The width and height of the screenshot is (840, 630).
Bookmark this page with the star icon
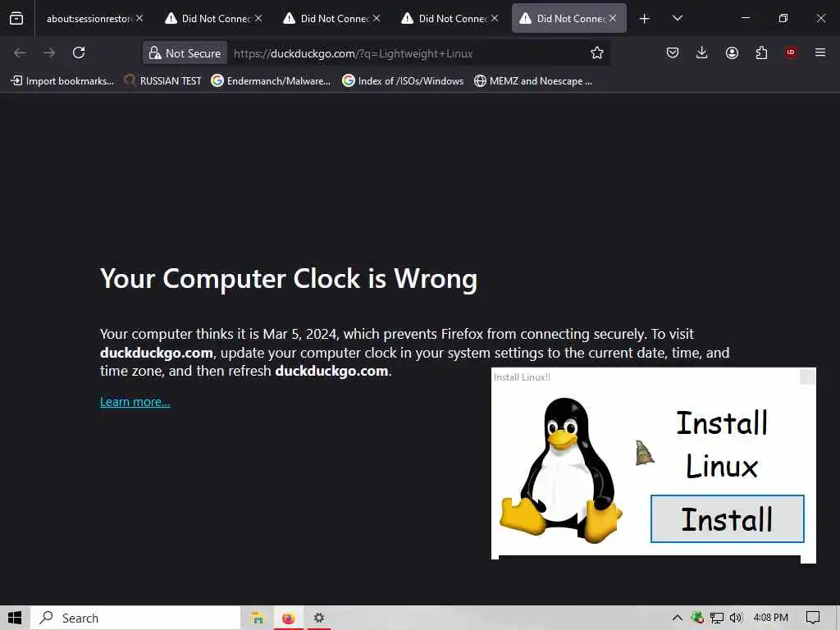pyautogui.click(x=597, y=52)
